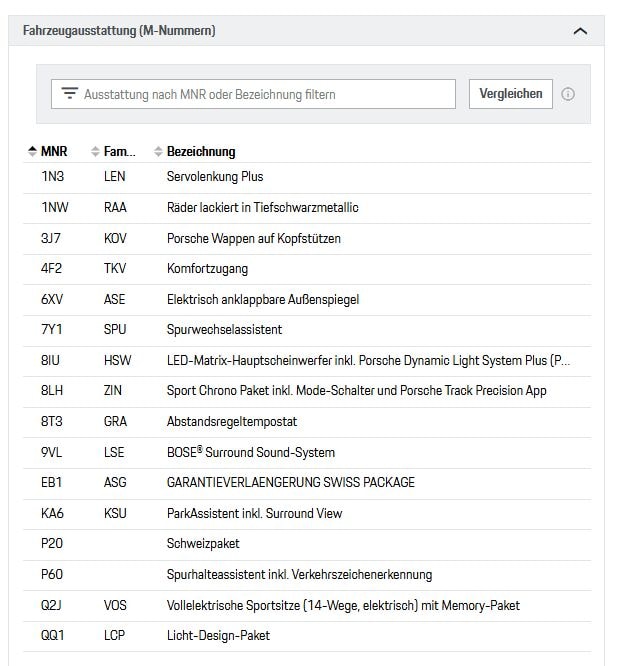Select Elektrisch anklappbare Außenspiegel

(x=263, y=300)
